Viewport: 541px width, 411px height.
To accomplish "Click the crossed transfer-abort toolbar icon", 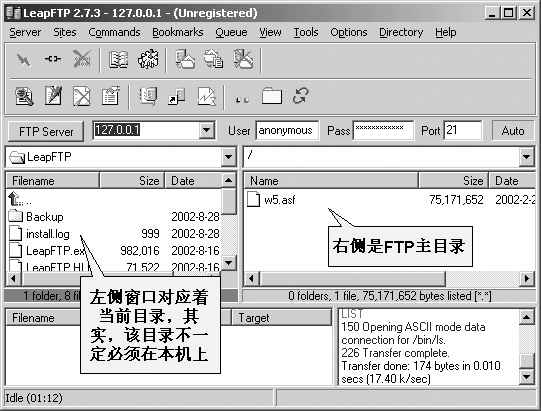I will click(x=244, y=59).
